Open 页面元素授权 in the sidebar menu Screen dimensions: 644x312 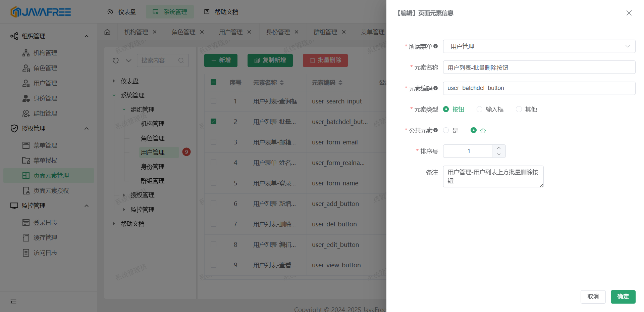(x=51, y=191)
